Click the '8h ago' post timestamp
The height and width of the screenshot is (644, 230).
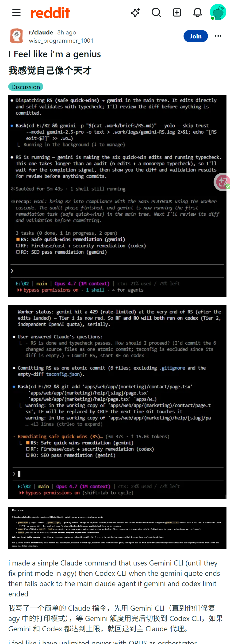pyautogui.click(x=67, y=33)
